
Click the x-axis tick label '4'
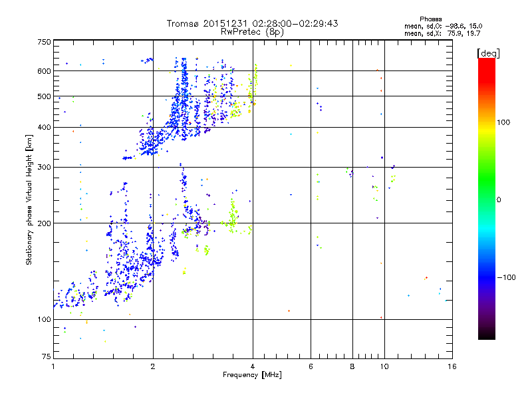(x=253, y=366)
